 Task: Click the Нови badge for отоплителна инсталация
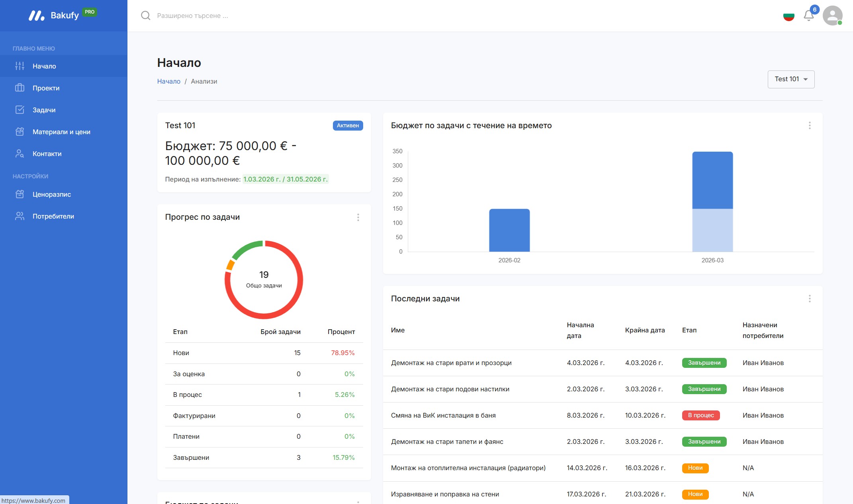pos(695,468)
